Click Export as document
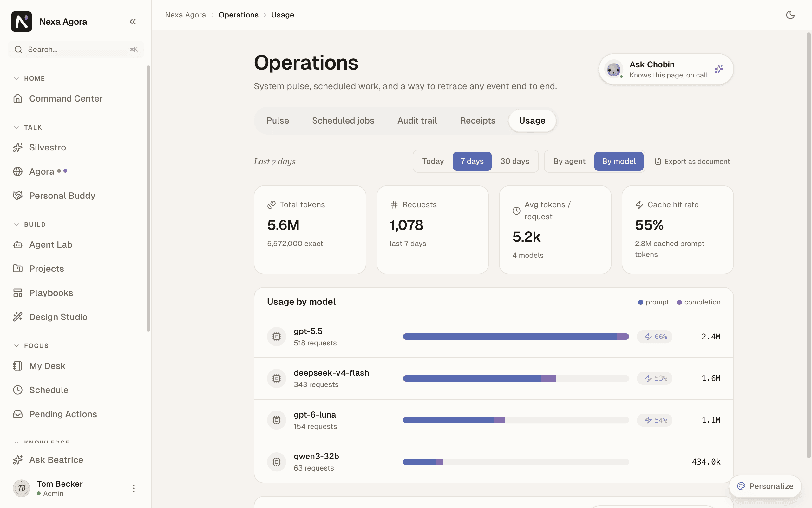The width and height of the screenshot is (812, 508). [x=692, y=161]
